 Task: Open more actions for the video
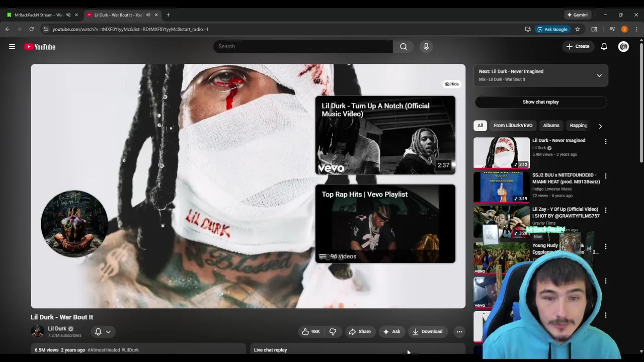click(x=459, y=332)
